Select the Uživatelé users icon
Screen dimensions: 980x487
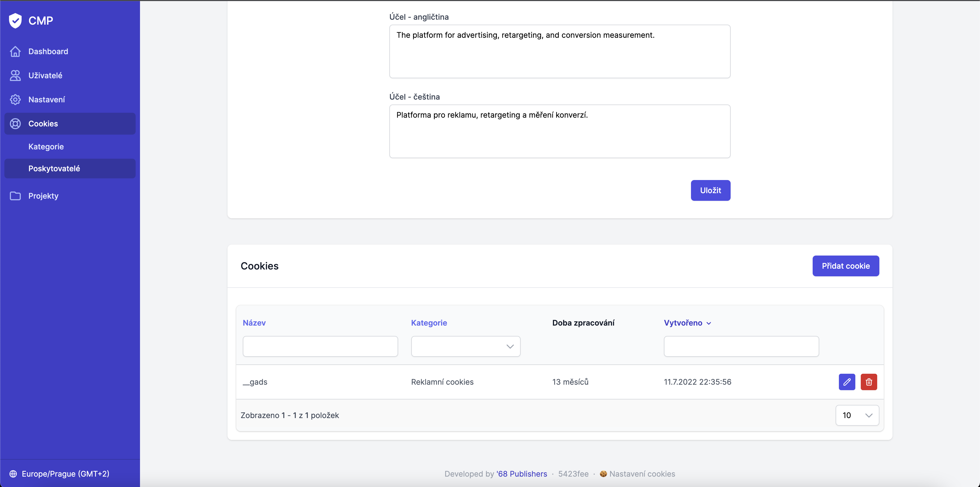(x=15, y=76)
